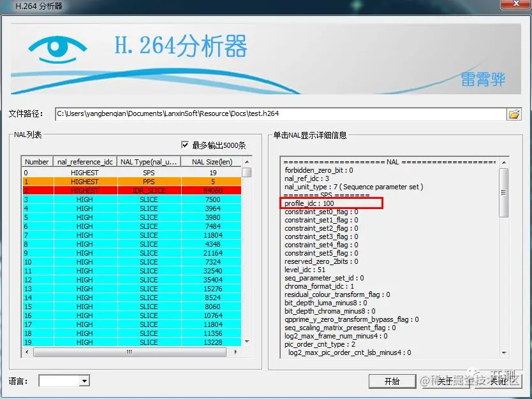
Task: Select slice row with size 35404
Action: pos(132,280)
